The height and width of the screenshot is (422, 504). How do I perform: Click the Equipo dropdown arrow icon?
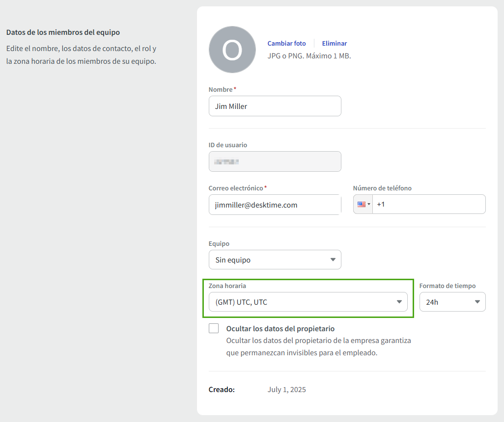pos(333,260)
